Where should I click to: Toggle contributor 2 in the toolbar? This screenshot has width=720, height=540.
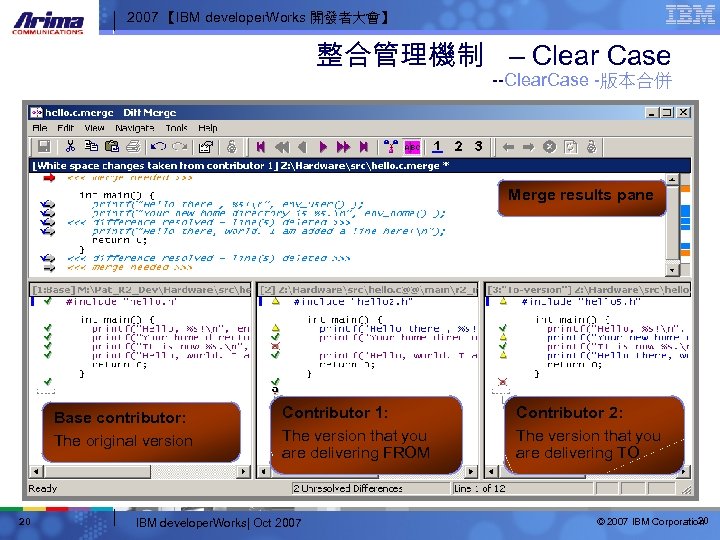[x=458, y=146]
